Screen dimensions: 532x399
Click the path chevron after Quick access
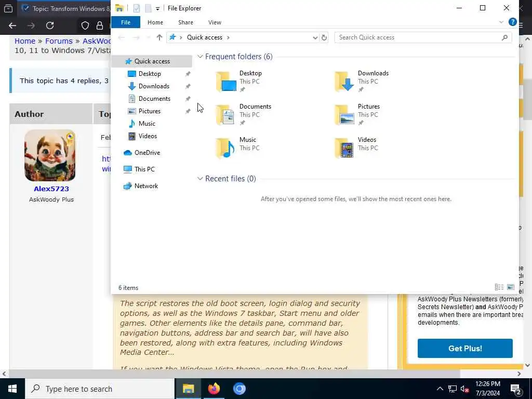[x=228, y=37]
